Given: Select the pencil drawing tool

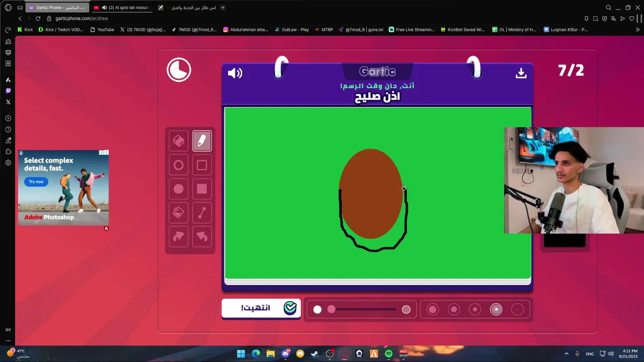Looking at the screenshot, I should (202, 141).
